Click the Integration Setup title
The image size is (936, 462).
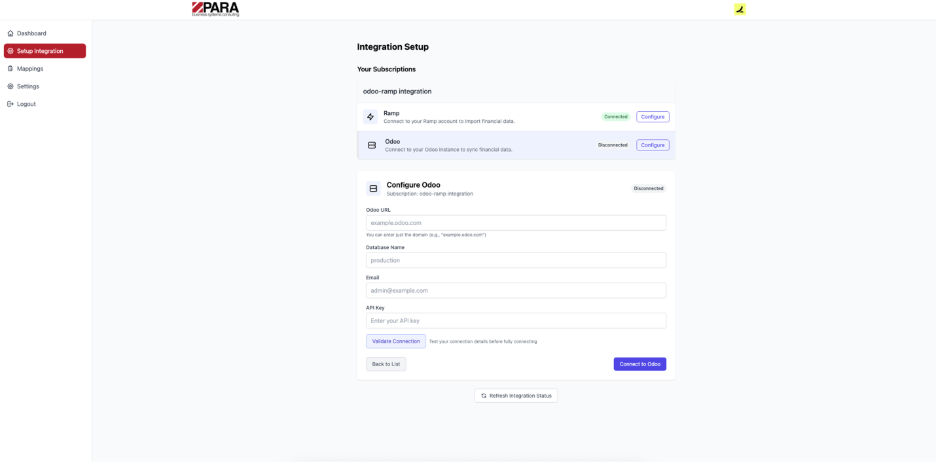[393, 47]
